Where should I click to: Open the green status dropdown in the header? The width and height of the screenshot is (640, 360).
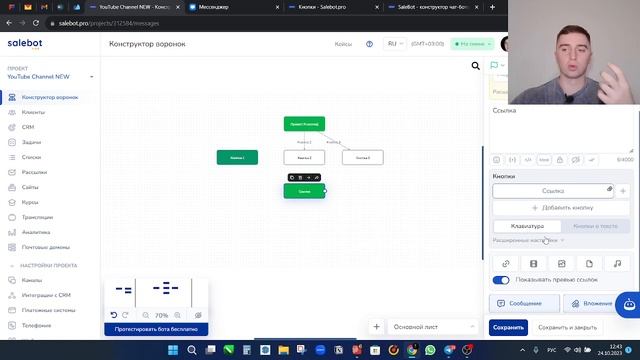point(472,44)
